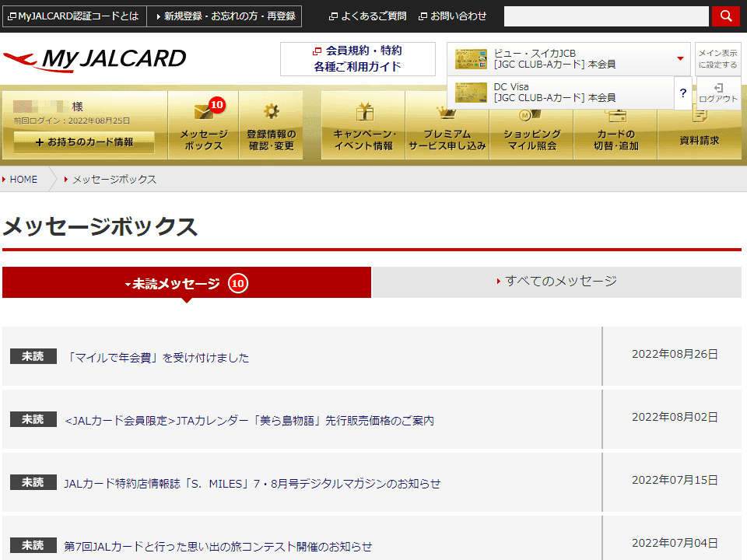The width and height of the screenshot is (747, 560).
Task: Select the 未読メッセージ tab
Action: pyautogui.click(x=186, y=283)
